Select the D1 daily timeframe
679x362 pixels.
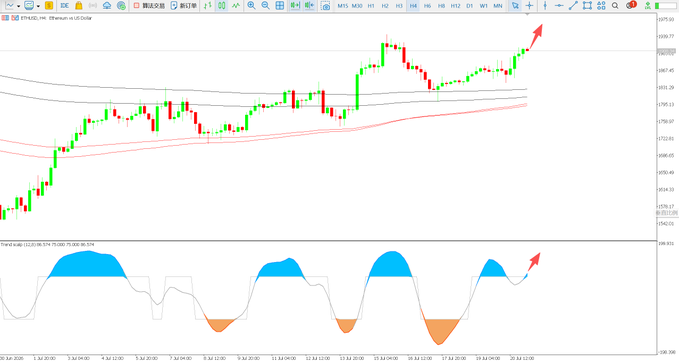click(470, 6)
